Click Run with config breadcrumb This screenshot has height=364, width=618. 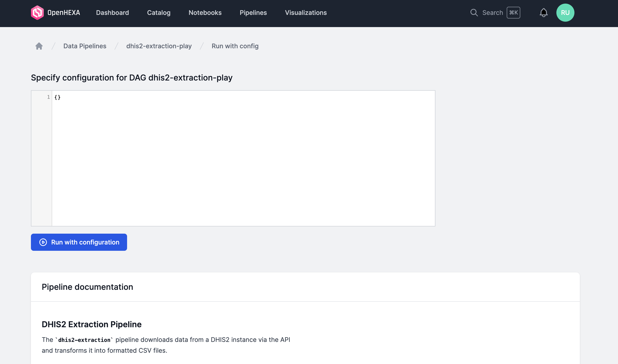point(235,46)
